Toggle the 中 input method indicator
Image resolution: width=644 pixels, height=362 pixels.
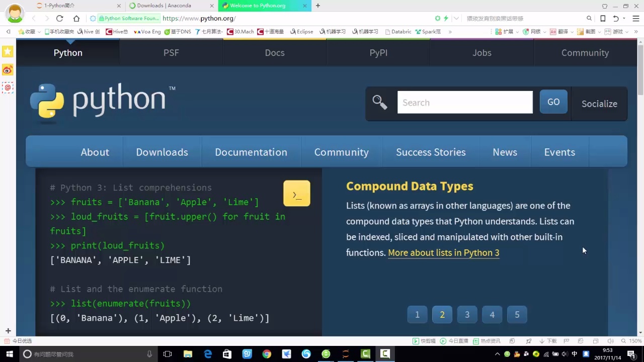574,354
